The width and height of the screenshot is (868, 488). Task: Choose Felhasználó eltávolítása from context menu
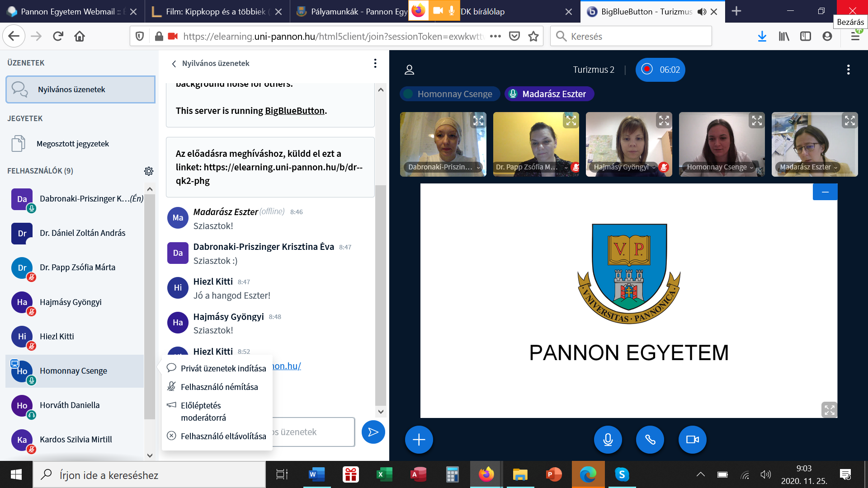(223, 436)
